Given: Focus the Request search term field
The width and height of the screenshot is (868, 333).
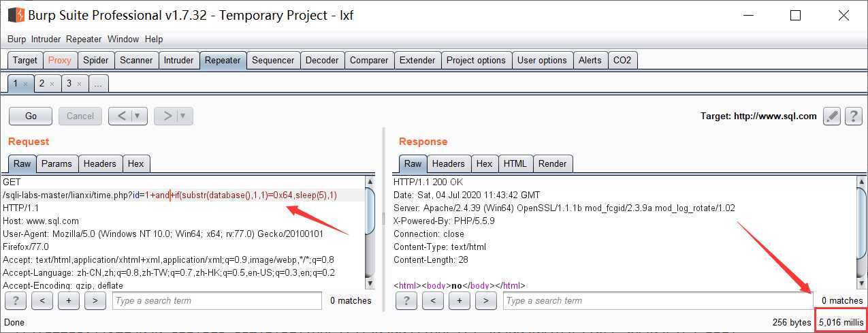Looking at the screenshot, I should [217, 300].
